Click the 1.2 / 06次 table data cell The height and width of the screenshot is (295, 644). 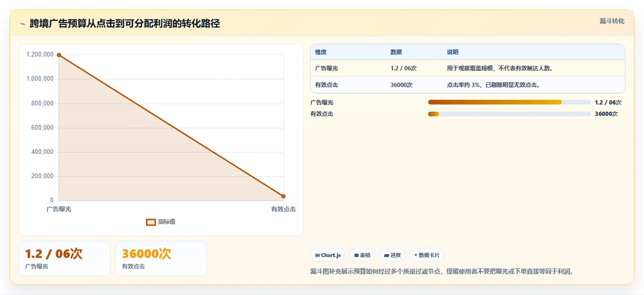click(x=404, y=68)
